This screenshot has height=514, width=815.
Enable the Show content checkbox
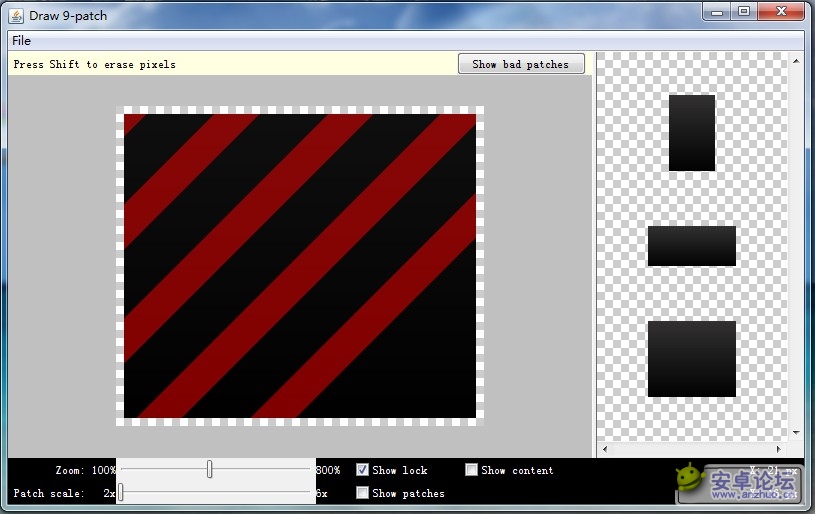472,470
